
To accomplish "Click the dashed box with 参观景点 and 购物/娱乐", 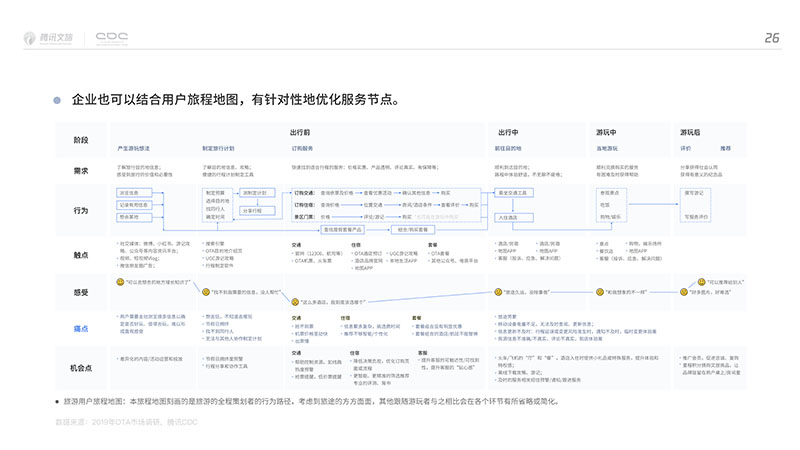I will [x=611, y=205].
